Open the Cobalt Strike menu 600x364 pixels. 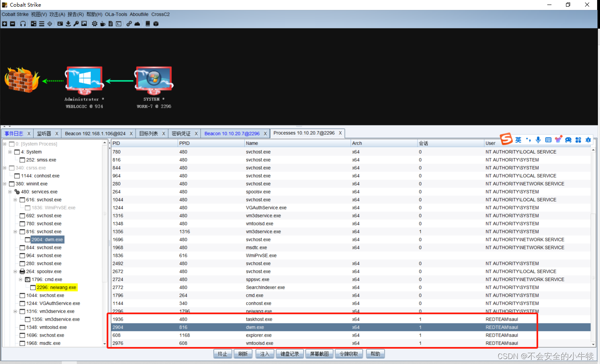click(15, 14)
